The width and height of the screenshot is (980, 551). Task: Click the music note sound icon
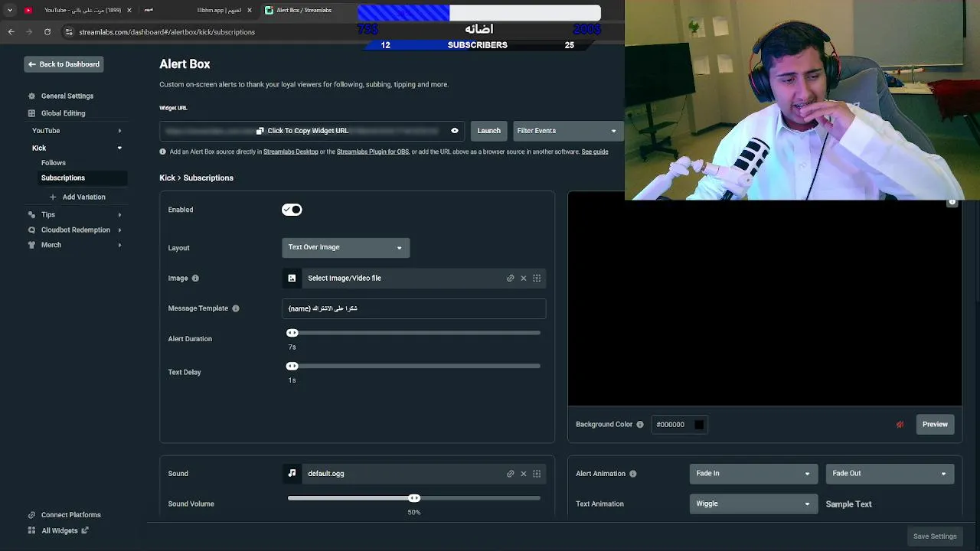[292, 474]
